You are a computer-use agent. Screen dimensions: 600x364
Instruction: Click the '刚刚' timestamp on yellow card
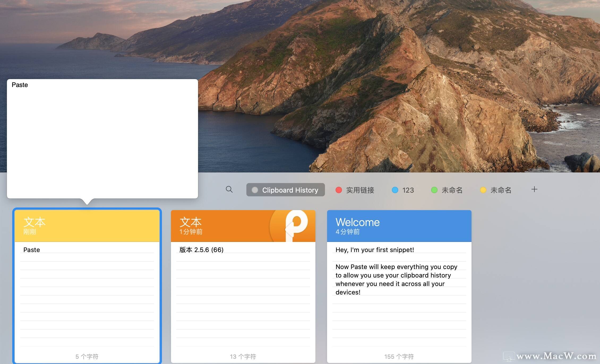30,232
